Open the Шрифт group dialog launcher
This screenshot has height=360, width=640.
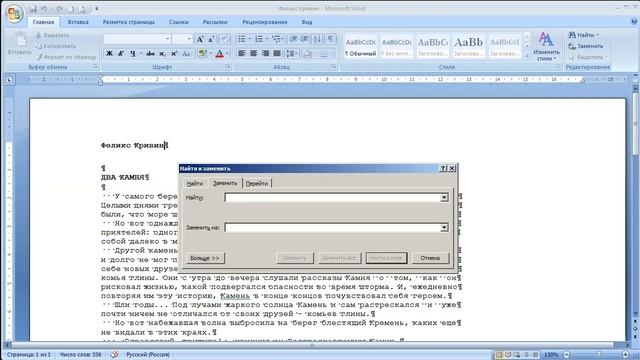tap(228, 67)
